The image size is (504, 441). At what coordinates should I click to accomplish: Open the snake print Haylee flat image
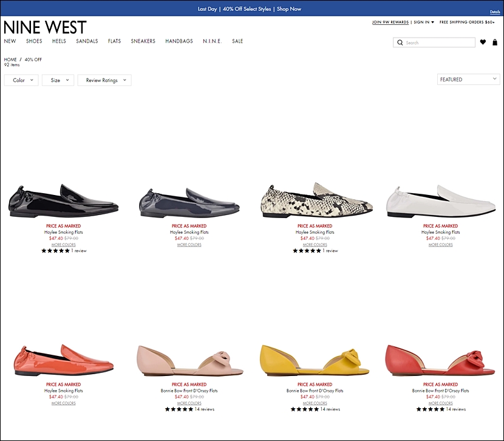pos(316,200)
